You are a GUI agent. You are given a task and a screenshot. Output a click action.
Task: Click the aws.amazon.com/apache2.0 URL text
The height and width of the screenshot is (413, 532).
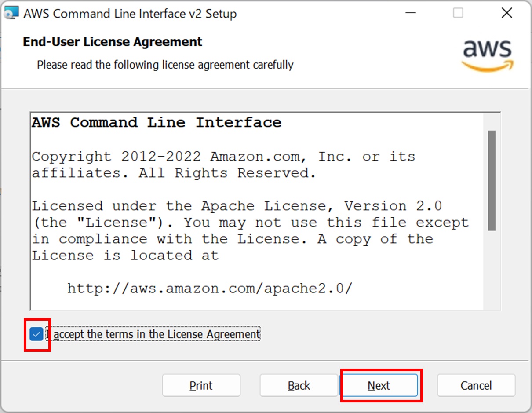click(210, 289)
